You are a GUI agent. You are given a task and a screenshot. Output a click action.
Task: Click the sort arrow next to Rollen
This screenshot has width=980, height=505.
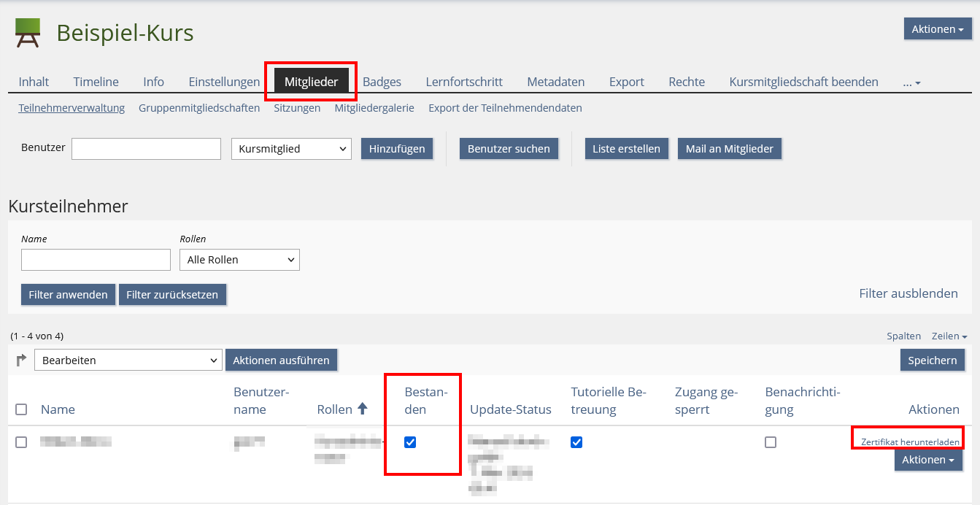click(363, 409)
